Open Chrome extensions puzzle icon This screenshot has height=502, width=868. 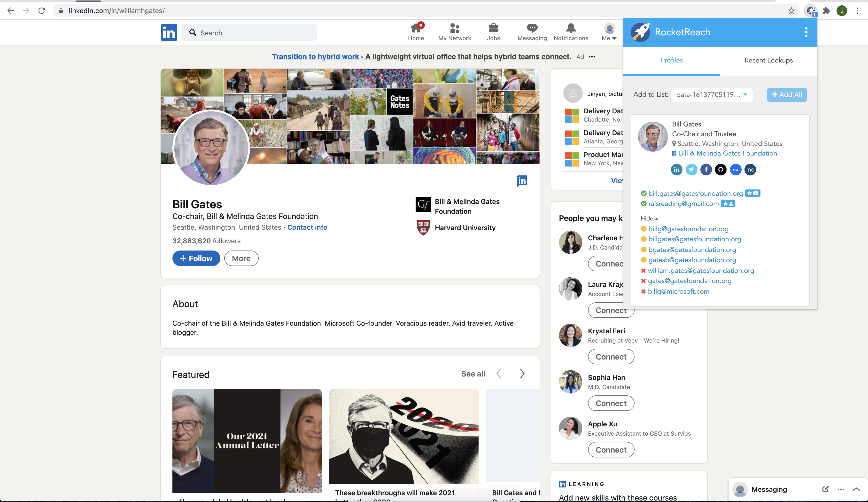point(826,11)
